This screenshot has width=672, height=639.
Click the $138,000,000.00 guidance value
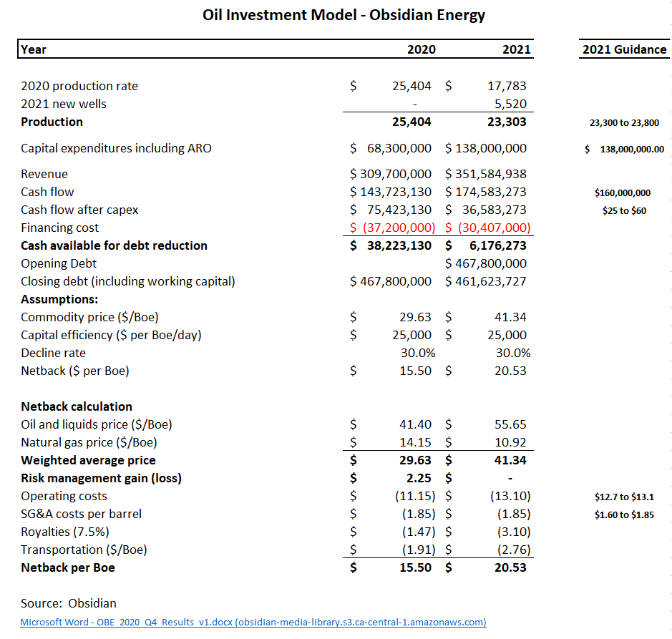click(625, 149)
